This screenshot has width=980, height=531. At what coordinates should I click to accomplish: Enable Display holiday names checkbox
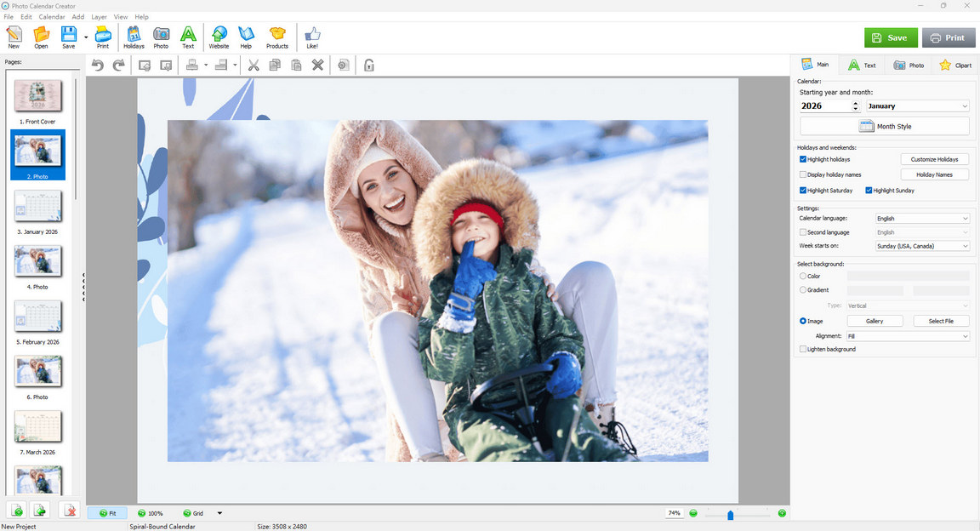(x=803, y=174)
